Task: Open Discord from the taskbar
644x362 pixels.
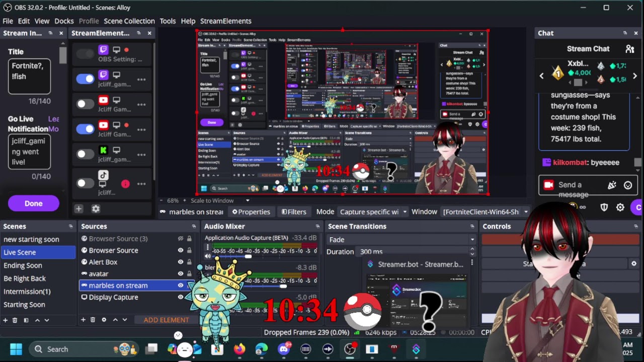Action: 284,349
